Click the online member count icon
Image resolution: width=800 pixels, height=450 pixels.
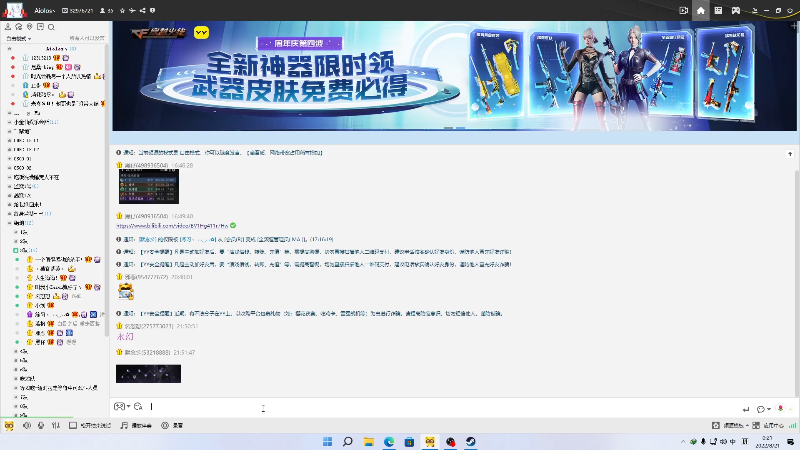(x=103, y=10)
